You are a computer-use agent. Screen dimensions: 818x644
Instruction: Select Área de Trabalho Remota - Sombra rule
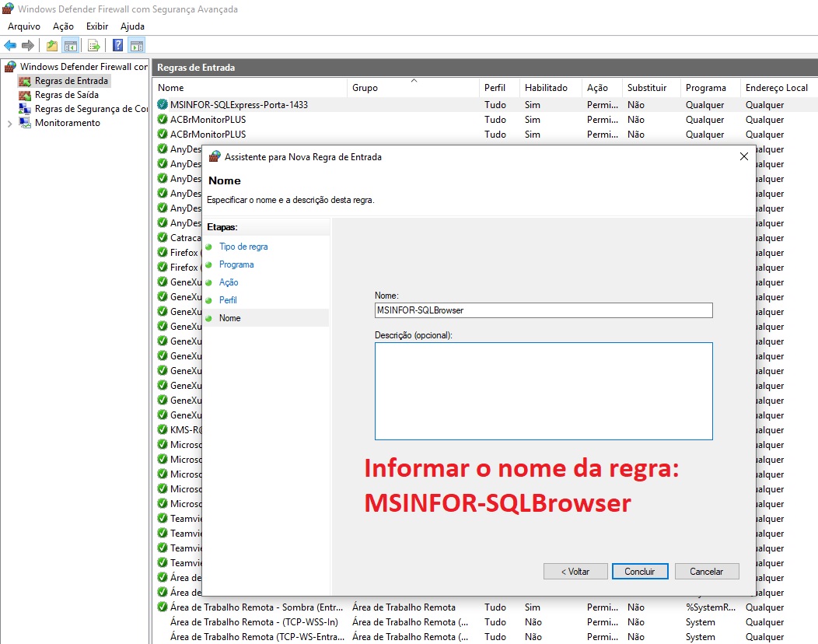pyautogui.click(x=485, y=607)
